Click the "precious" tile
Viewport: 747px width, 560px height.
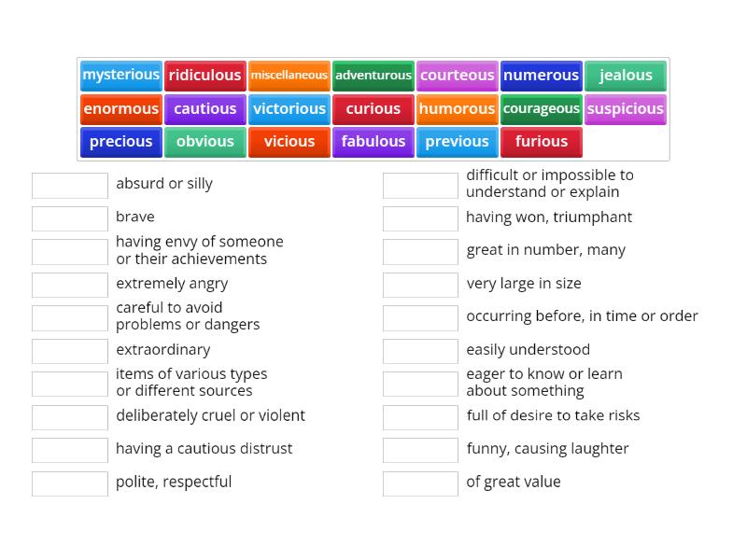click(120, 142)
